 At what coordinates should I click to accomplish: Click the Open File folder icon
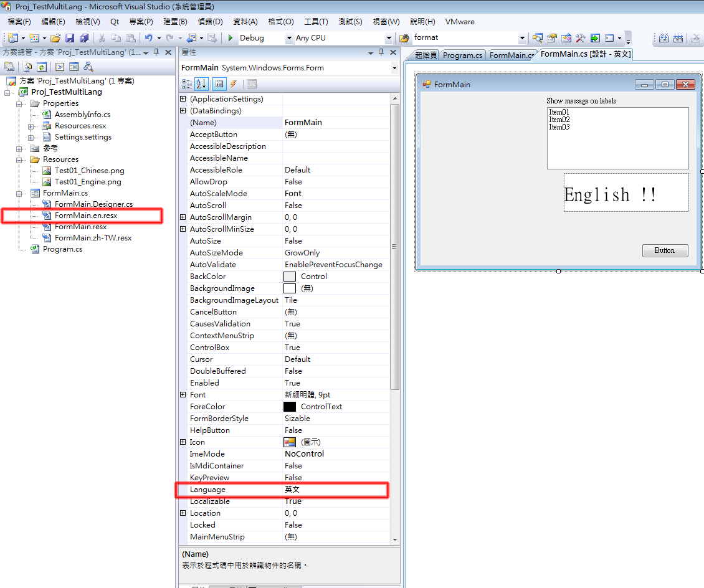coord(55,38)
